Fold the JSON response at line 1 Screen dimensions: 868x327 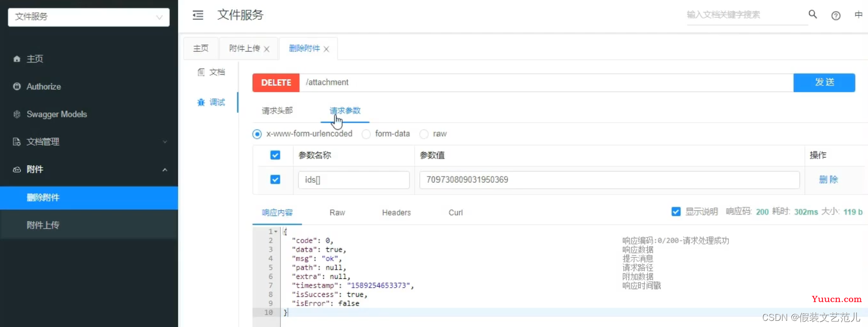[276, 232]
